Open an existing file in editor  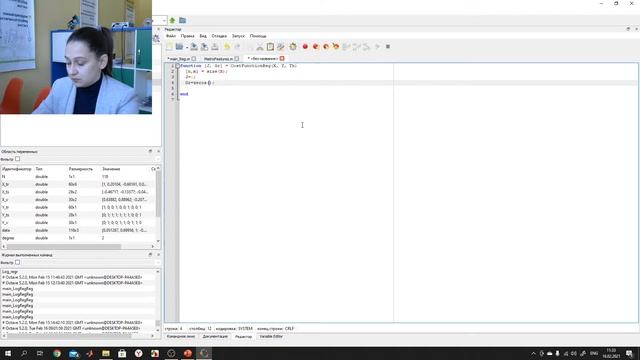tap(179, 47)
